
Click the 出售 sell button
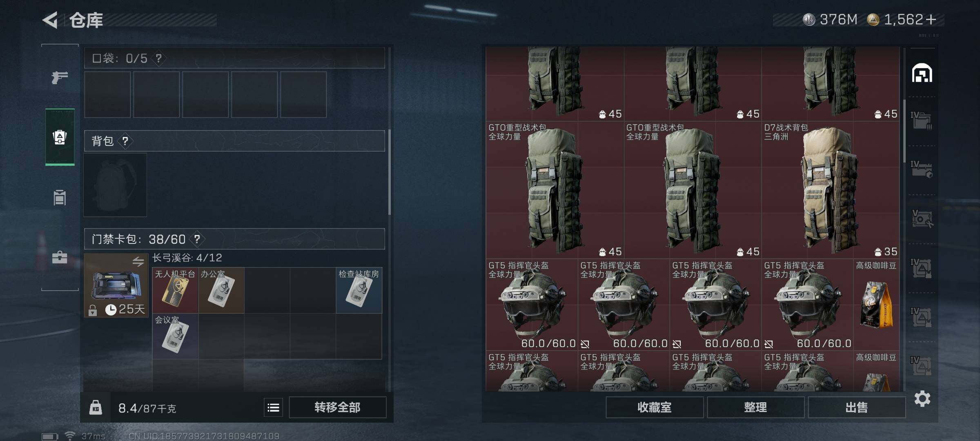coord(856,408)
